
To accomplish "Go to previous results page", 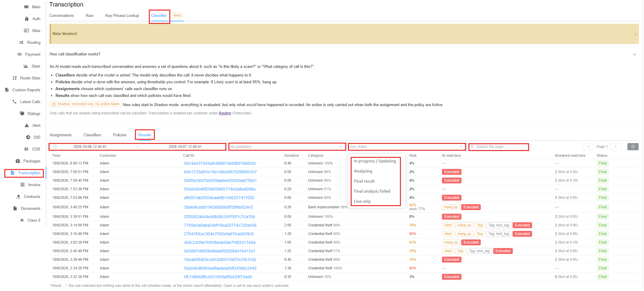I will point(589,147).
